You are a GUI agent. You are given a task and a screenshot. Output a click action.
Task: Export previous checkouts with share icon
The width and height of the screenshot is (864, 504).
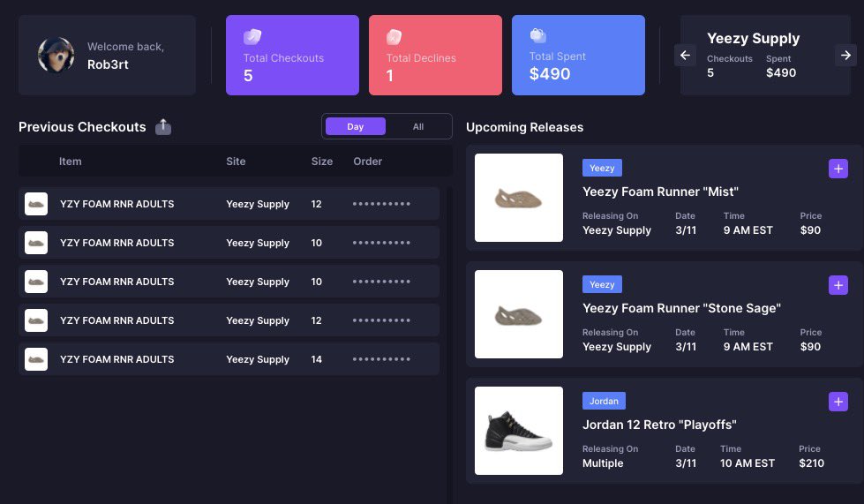163,127
